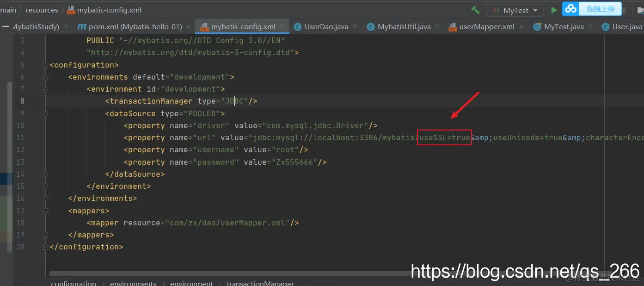Click the UserDao.java tab's class icon
The height and width of the screenshot is (286, 644).
click(298, 27)
